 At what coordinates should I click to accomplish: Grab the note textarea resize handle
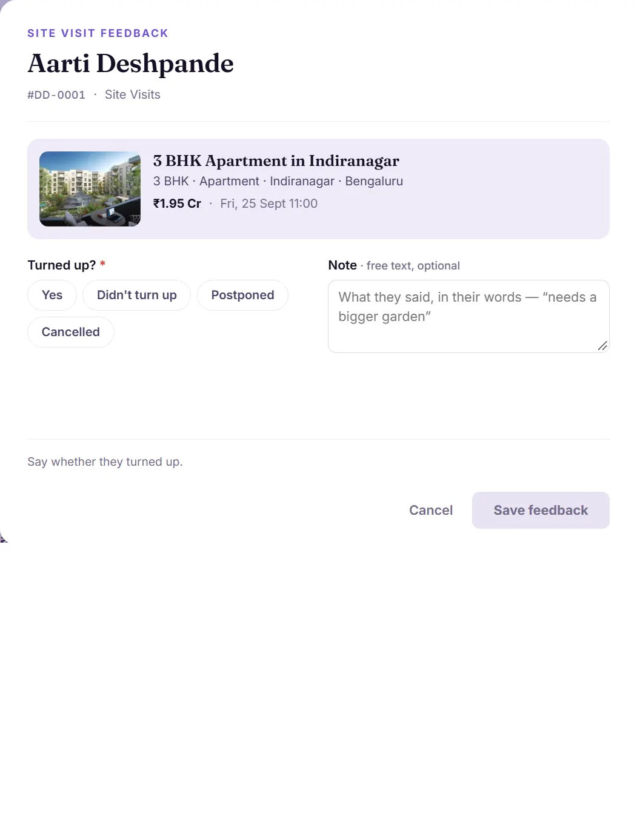click(602, 346)
